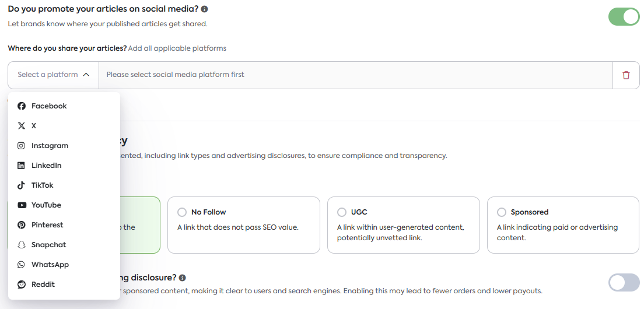Click the Snapchat ghost icon
644x309 pixels.
(x=22, y=245)
